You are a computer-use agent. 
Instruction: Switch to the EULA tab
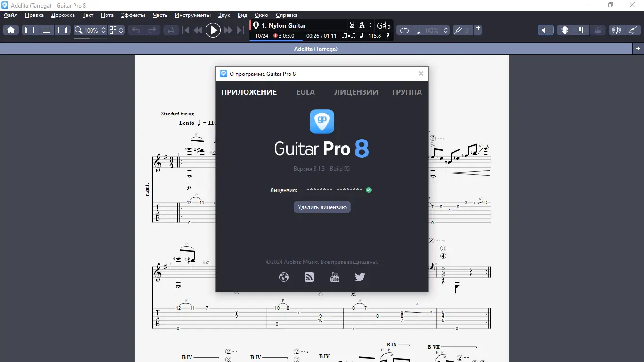click(305, 92)
